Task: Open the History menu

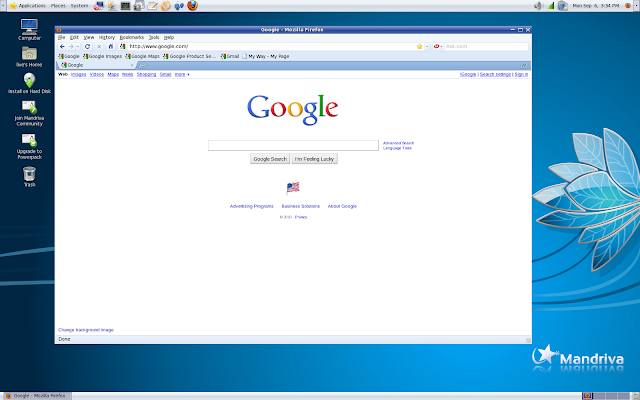Action: pos(107,37)
